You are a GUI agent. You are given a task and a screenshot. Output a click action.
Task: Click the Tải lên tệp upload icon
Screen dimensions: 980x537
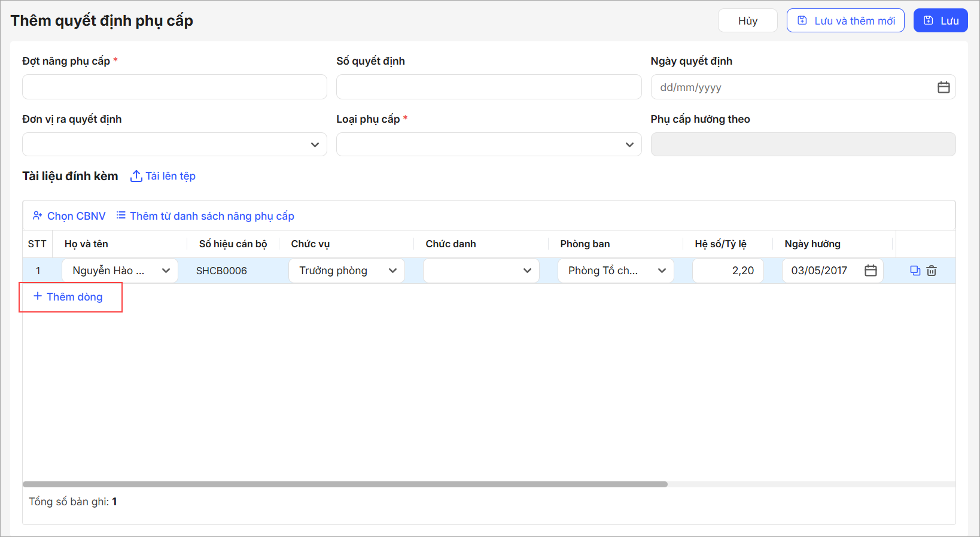click(136, 176)
